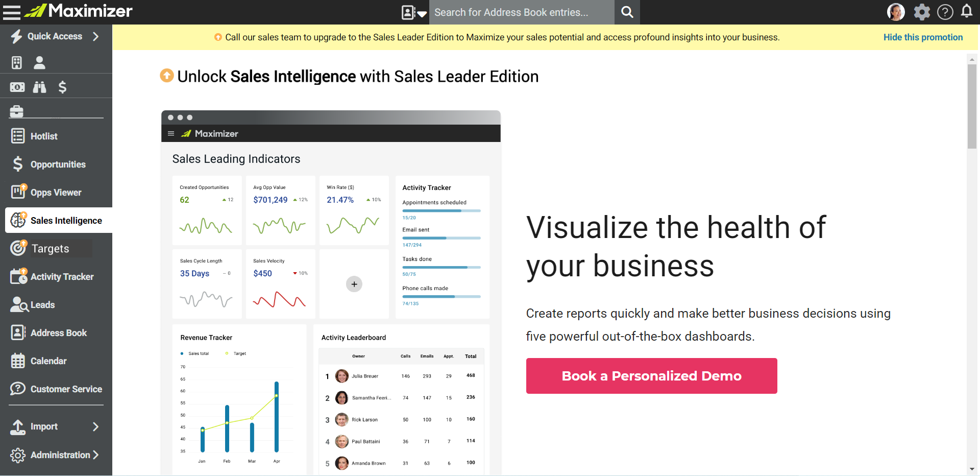Viewport: 980px width, 476px height.
Task: Click the Hotlist checklist icon
Action: (18, 136)
